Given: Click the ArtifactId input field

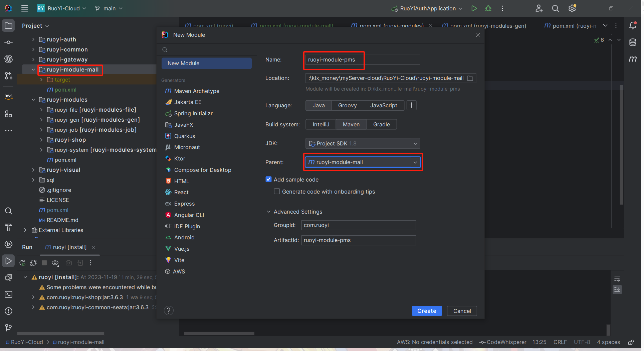Looking at the screenshot, I should [358, 240].
